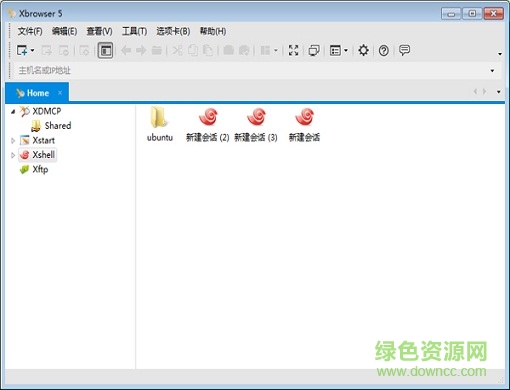Open the view mode dropdown arrow
Viewport: 510px width, 390px height.
click(x=346, y=51)
